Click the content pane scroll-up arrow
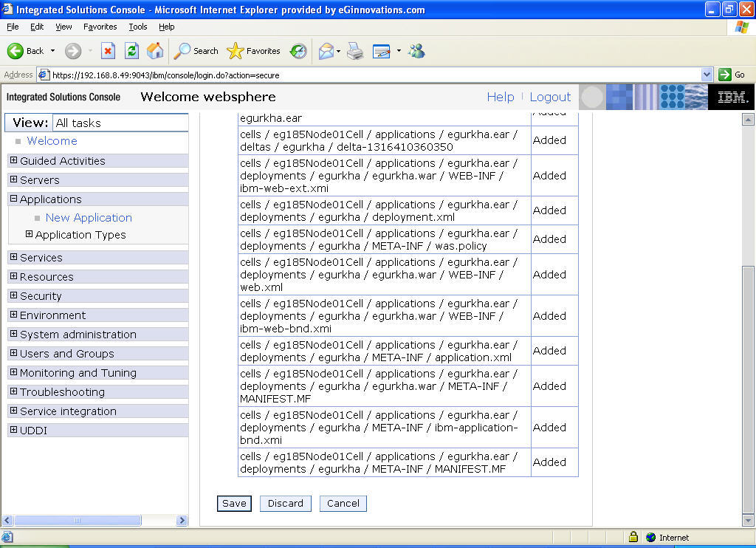The image size is (756, 548). (x=748, y=119)
